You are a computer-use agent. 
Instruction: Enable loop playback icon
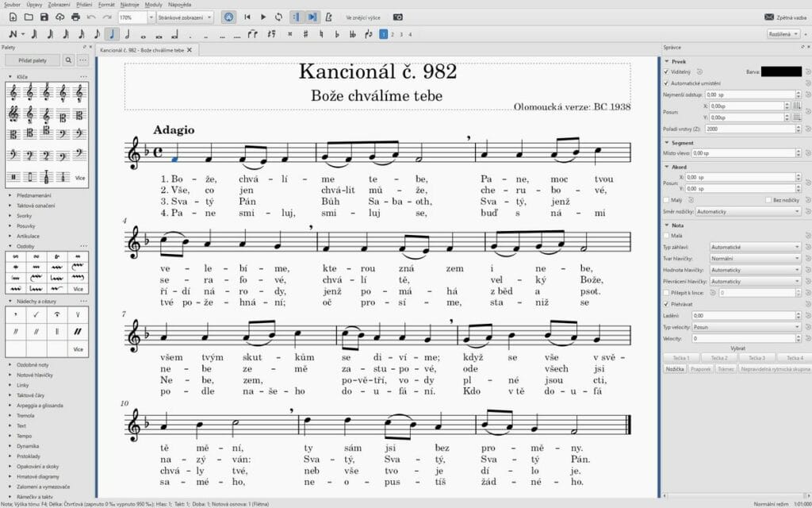pyautogui.click(x=278, y=16)
